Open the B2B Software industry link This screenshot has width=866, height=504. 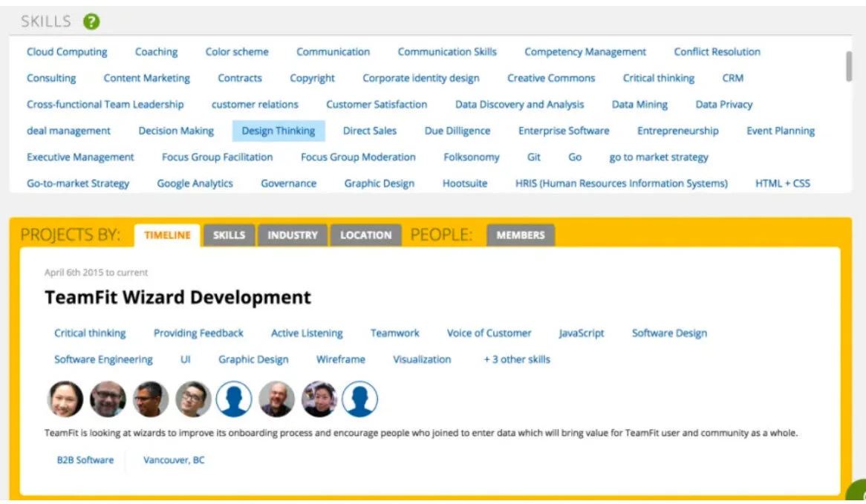tap(85, 460)
